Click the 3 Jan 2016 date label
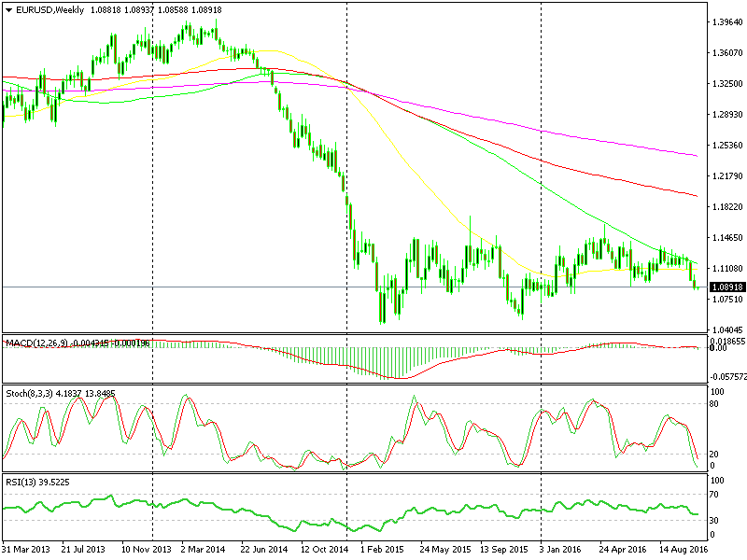 tap(560, 549)
